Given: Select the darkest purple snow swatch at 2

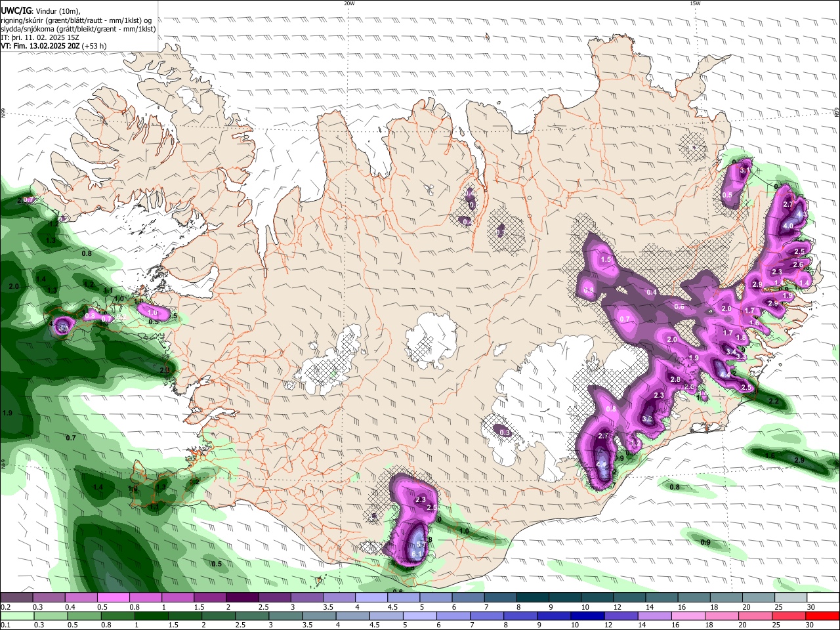Looking at the screenshot, I should (241, 598).
